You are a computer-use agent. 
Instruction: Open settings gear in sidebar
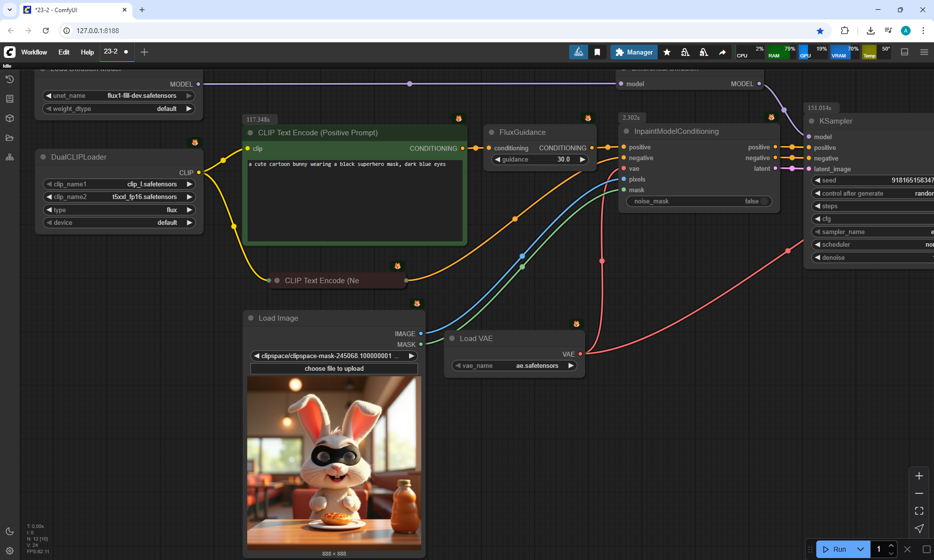coord(10,551)
